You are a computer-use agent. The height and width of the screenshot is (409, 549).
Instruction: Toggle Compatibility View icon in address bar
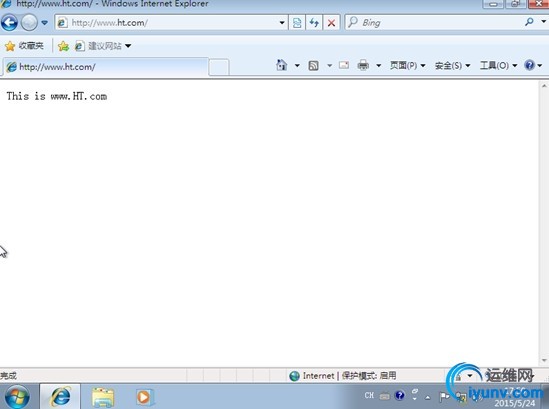pos(297,23)
